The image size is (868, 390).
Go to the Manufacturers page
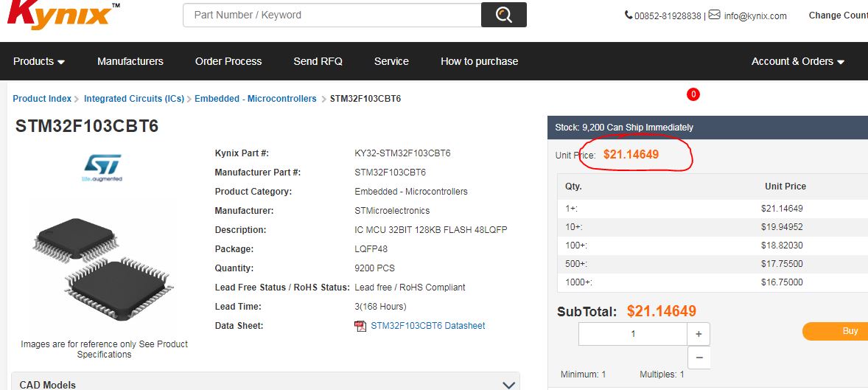130,61
